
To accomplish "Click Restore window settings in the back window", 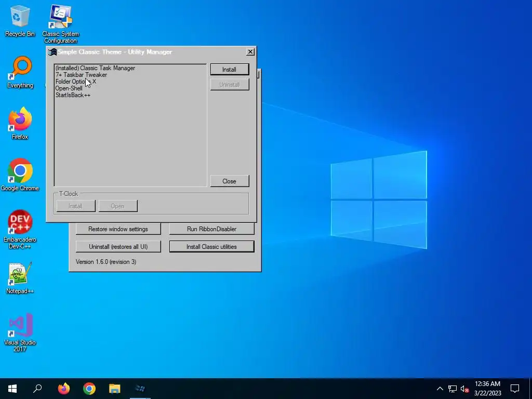I will 118,229.
